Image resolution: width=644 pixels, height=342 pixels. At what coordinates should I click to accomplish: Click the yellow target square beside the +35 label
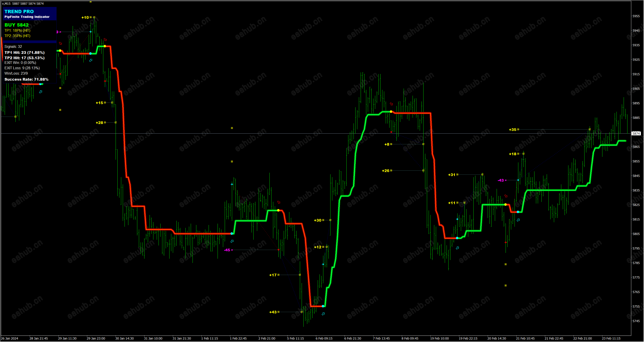tap(518, 129)
